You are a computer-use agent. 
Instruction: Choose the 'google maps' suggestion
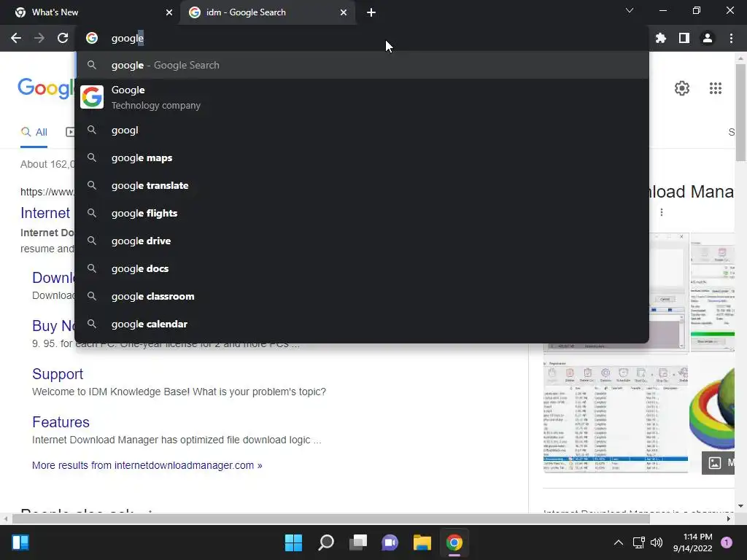point(362,157)
